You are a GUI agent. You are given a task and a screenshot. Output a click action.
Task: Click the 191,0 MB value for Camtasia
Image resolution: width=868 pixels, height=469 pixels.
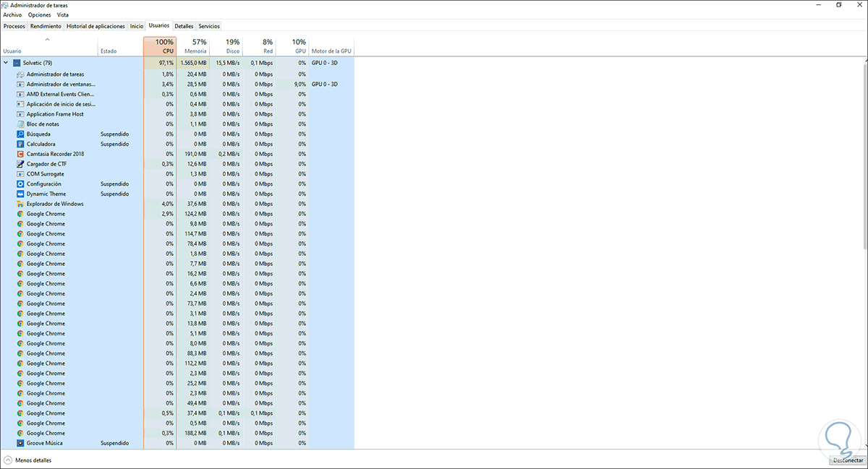click(x=197, y=154)
